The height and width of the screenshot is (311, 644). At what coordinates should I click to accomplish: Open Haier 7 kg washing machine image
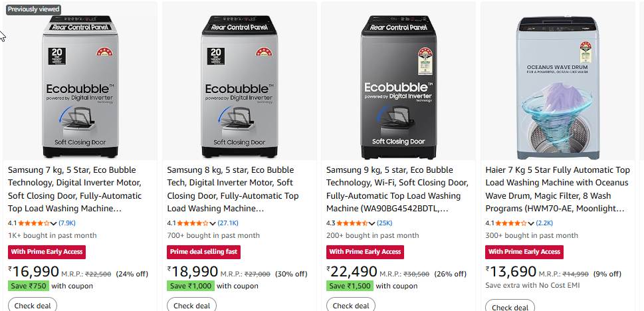click(x=558, y=83)
